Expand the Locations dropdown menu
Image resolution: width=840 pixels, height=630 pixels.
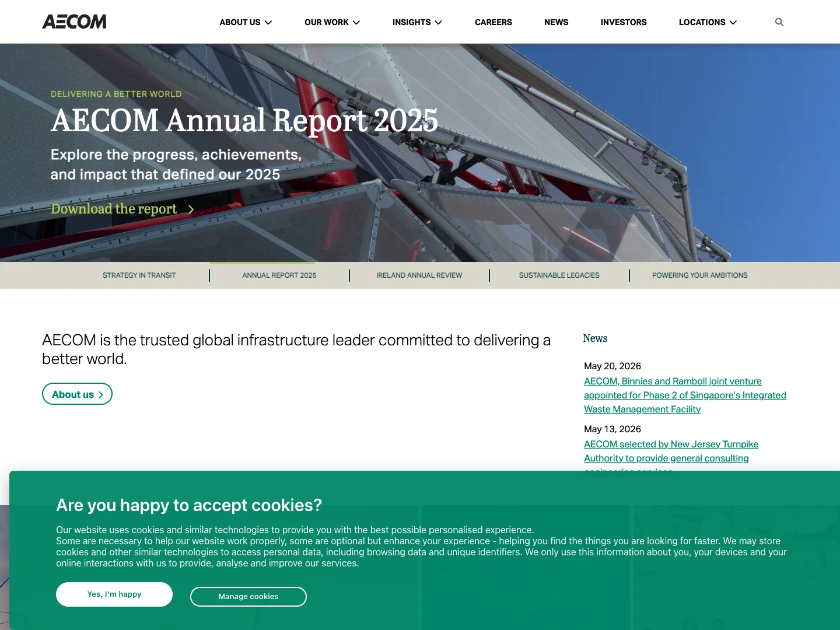[708, 22]
